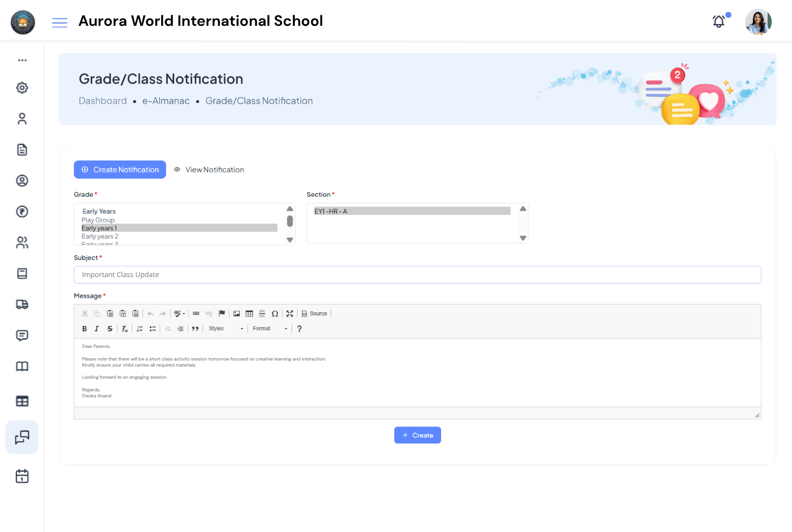Insert a table into the message
Screen dimensions: 792x532
tap(249, 313)
